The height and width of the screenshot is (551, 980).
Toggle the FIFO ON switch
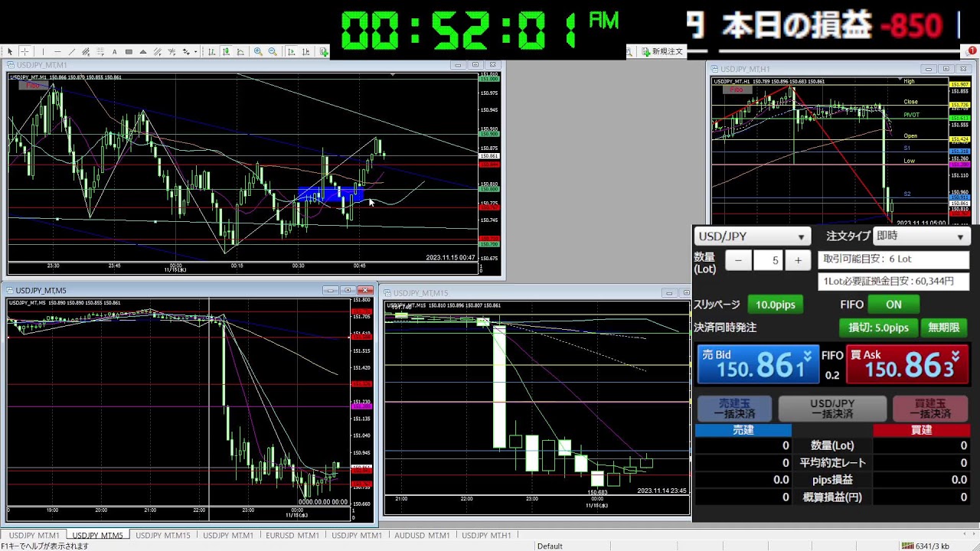pos(893,305)
